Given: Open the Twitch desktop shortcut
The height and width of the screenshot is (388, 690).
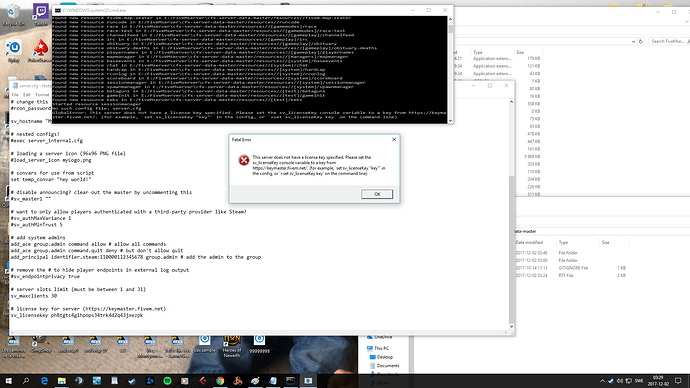Looking at the screenshot, I should pos(41,15).
